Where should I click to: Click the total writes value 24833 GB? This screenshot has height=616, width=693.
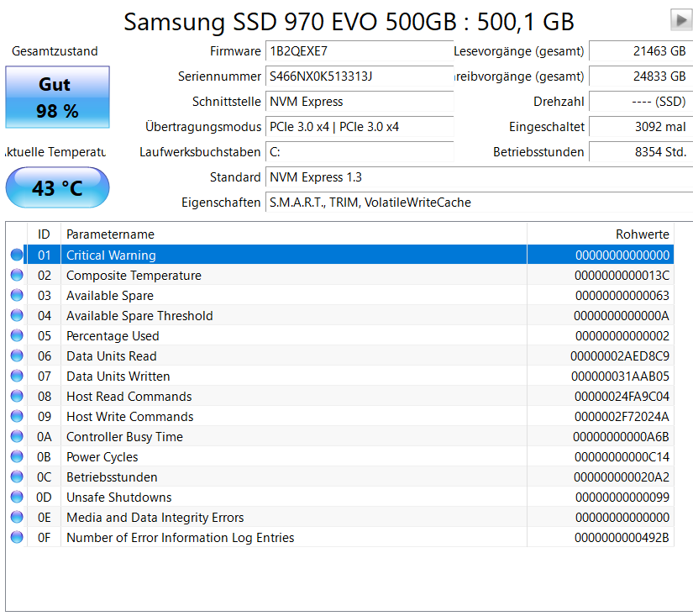click(641, 76)
